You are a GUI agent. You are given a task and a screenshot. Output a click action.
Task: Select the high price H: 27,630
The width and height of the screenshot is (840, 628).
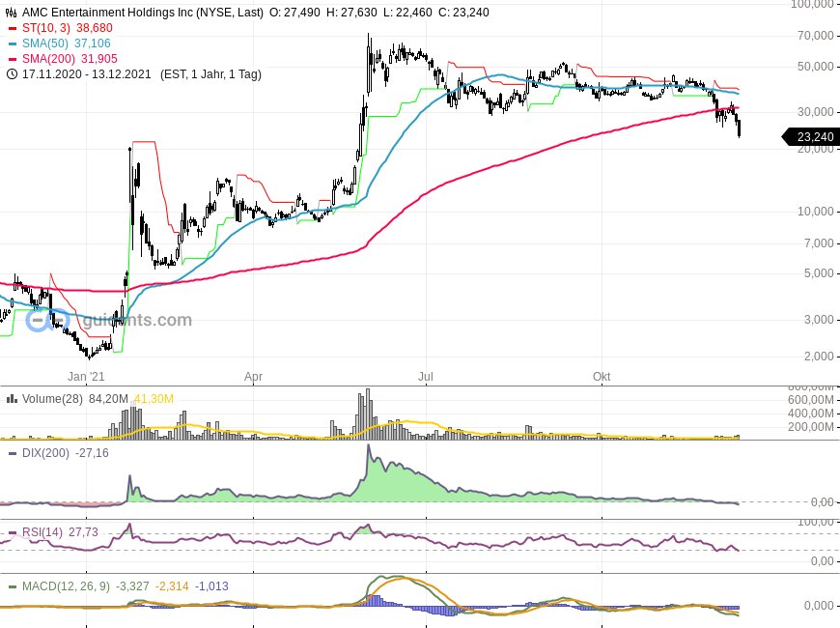(x=351, y=13)
